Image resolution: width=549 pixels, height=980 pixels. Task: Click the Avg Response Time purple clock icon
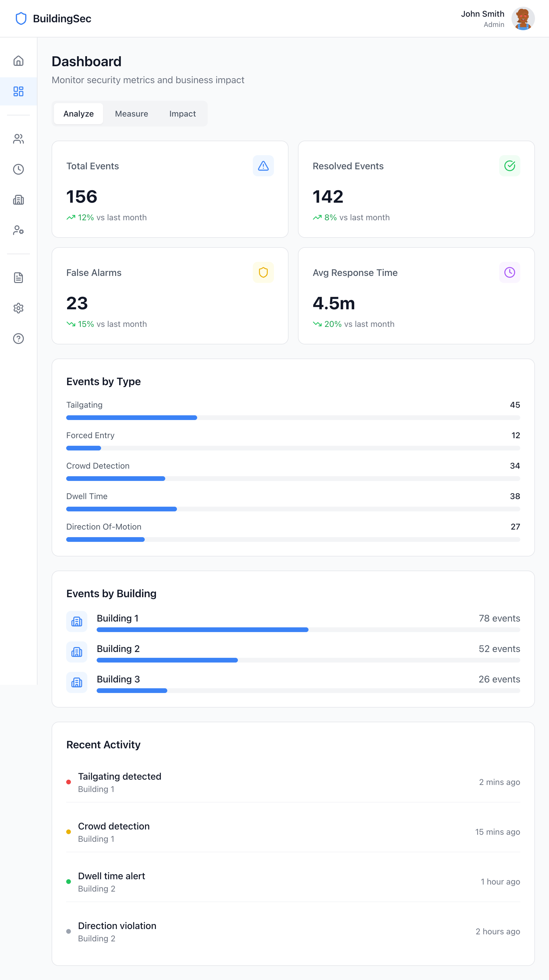point(509,272)
